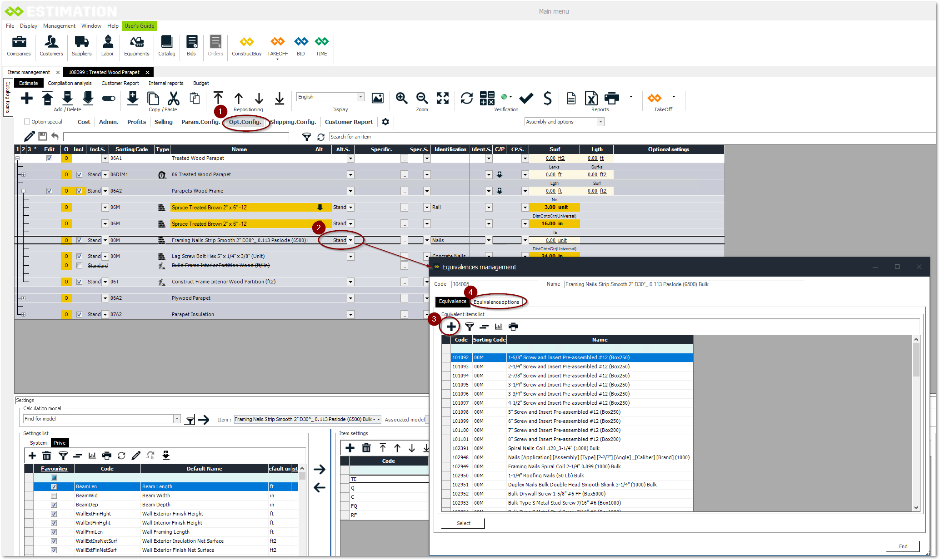Open the Find for model dropdown
Viewport: 940px width, 560px height.
[x=177, y=419]
